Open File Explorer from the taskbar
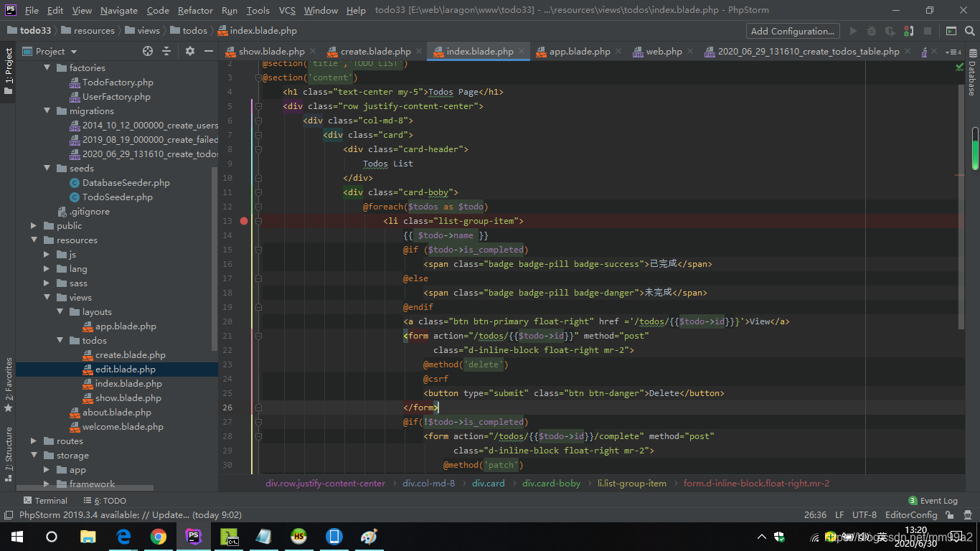The image size is (980, 551). click(88, 537)
